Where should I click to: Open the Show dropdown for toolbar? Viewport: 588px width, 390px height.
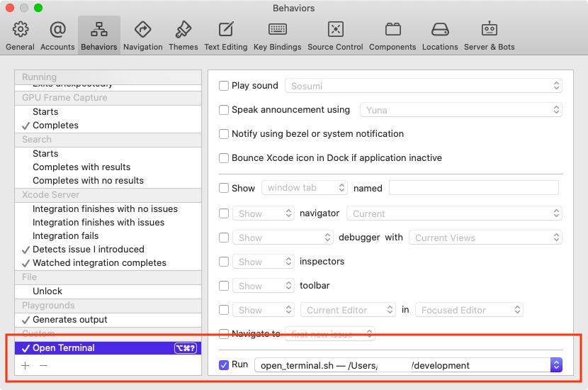coord(264,286)
